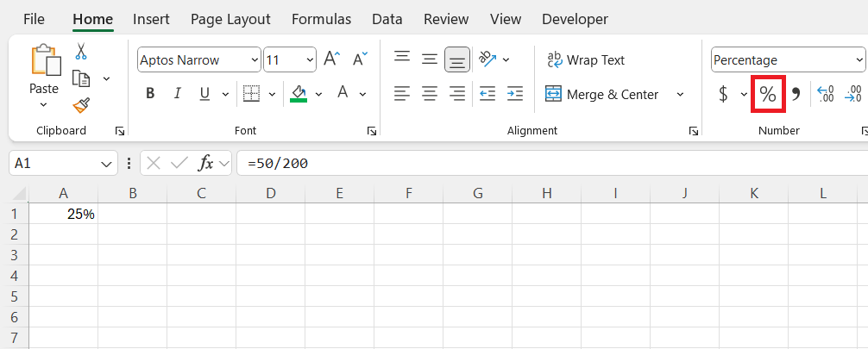The image size is (868, 349).
Task: Toggle Italic formatting
Action: 177,93
